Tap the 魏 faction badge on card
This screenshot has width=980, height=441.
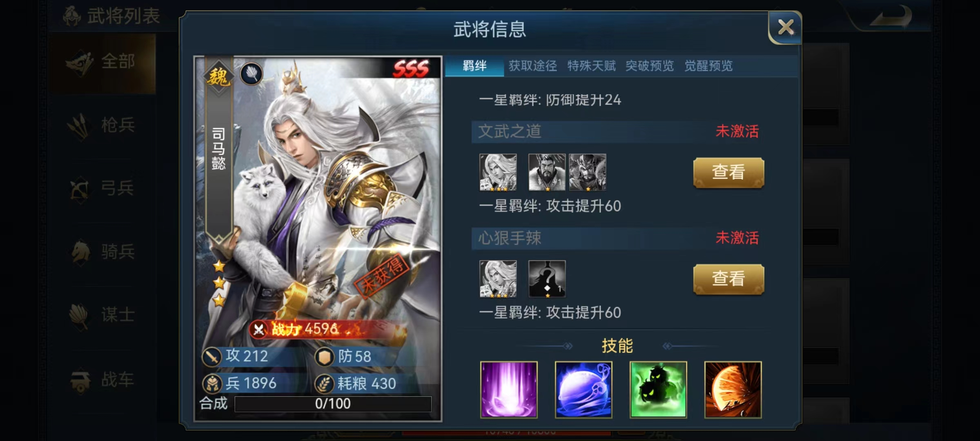pyautogui.click(x=218, y=76)
